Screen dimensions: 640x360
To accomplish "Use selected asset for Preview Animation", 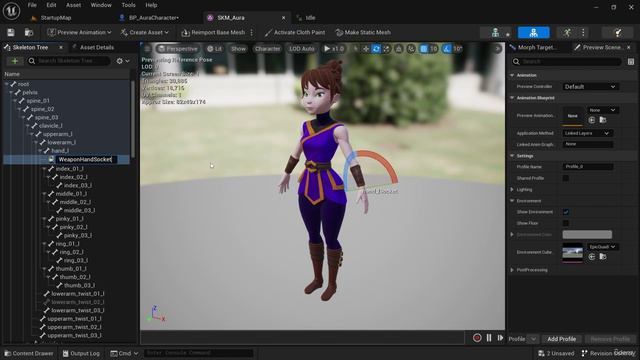I will [592, 120].
